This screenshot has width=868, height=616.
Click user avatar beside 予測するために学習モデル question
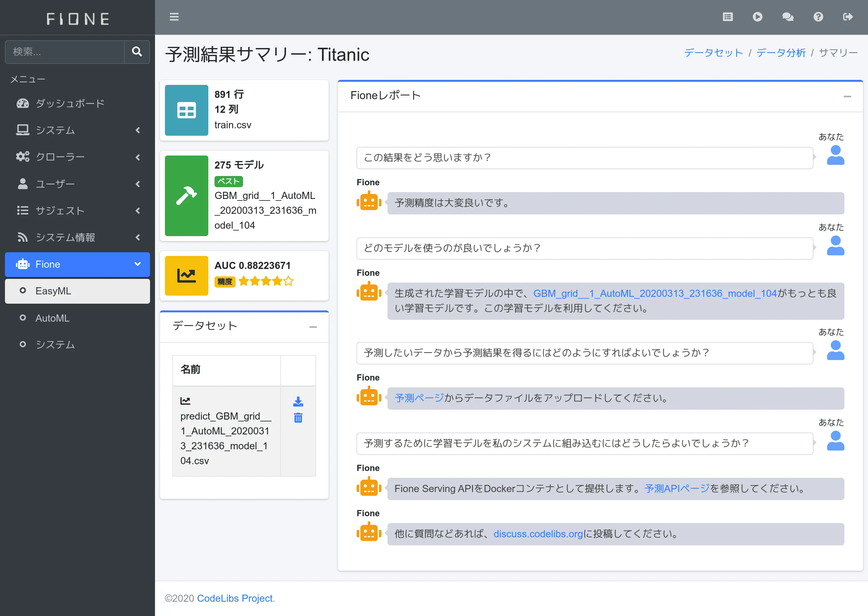(x=835, y=441)
